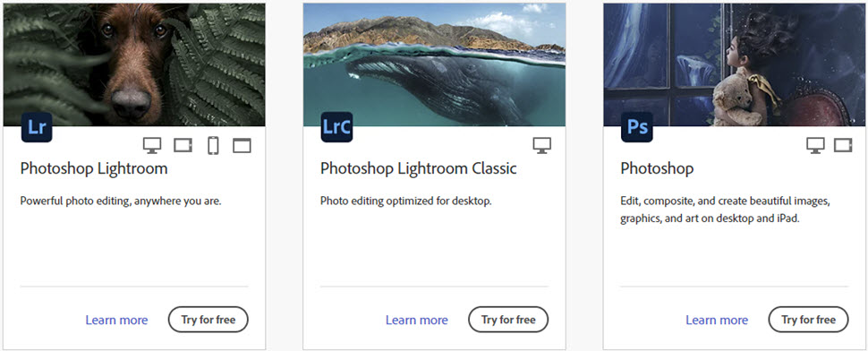Try Photoshop for free
Screen dimensions: 868x351
808,320
